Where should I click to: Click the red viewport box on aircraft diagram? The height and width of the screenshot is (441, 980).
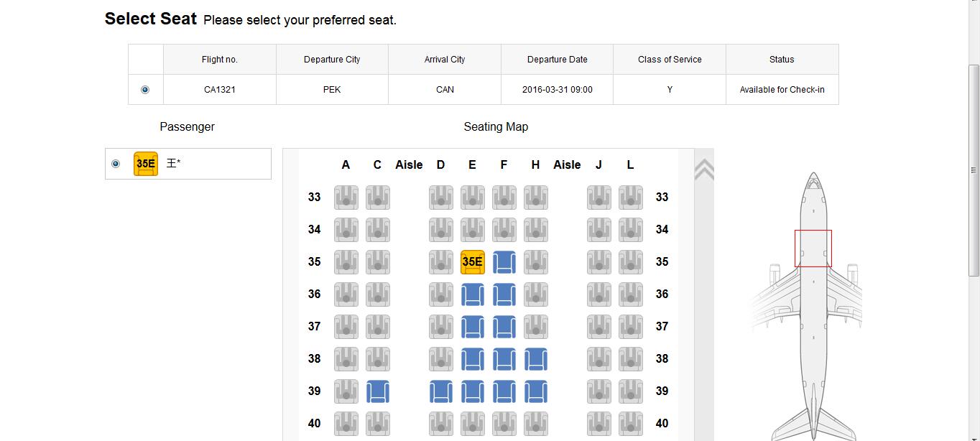click(x=813, y=249)
